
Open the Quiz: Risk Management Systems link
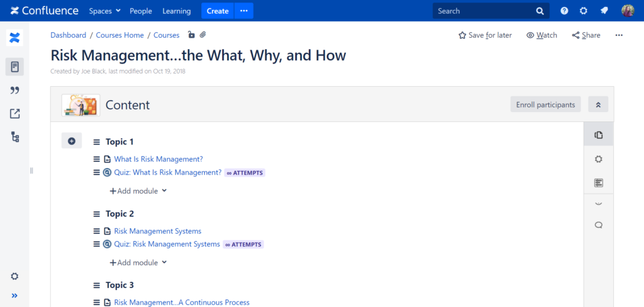[x=167, y=244]
